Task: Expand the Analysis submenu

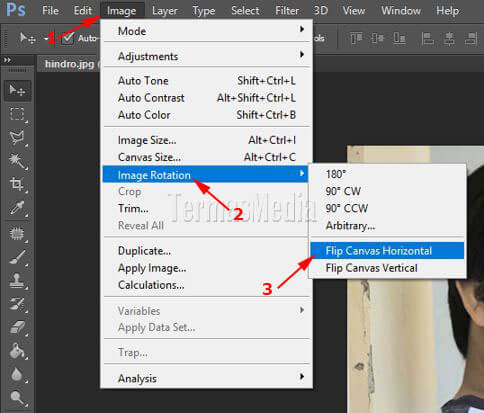Action: click(206, 378)
